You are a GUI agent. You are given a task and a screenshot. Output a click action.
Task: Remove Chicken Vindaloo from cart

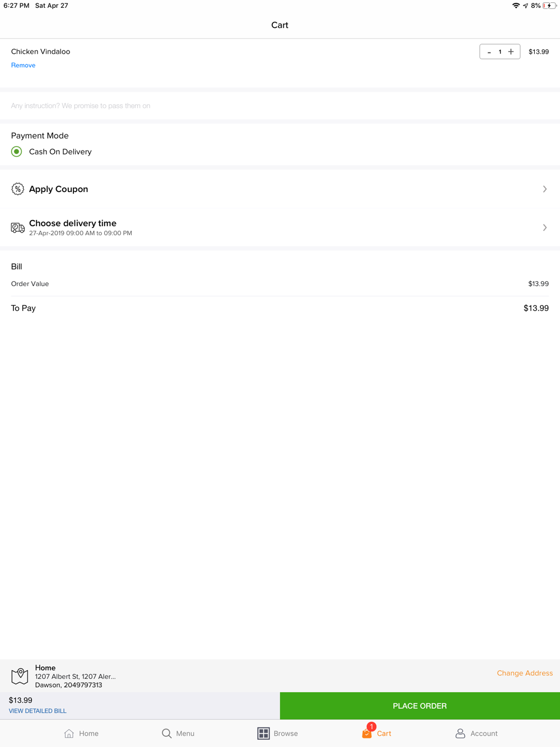pyautogui.click(x=23, y=65)
